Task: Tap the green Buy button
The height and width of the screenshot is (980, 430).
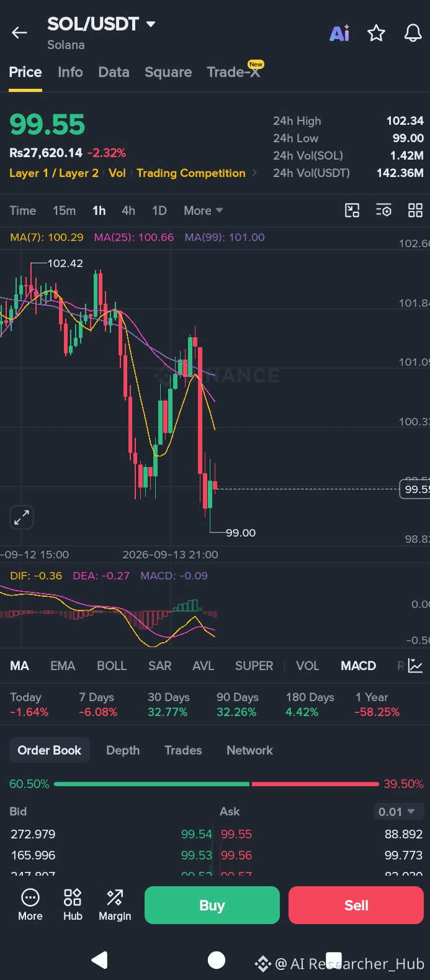Action: pos(212,905)
